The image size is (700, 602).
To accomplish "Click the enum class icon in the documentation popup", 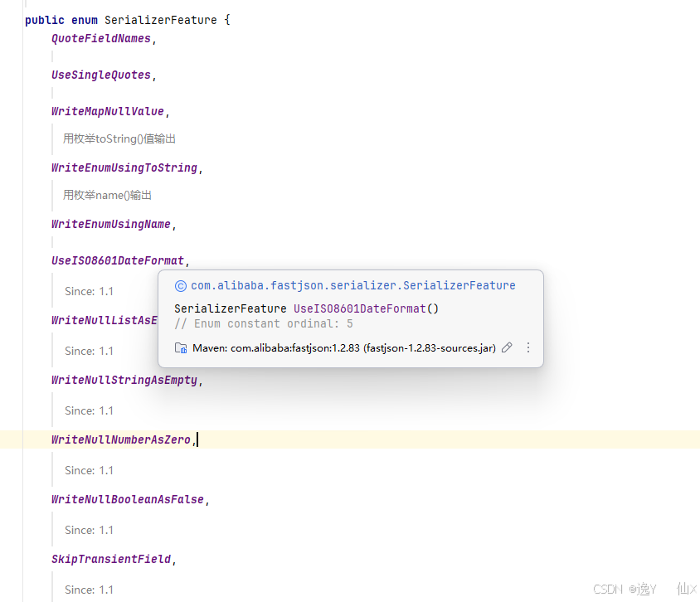I will coord(180,285).
